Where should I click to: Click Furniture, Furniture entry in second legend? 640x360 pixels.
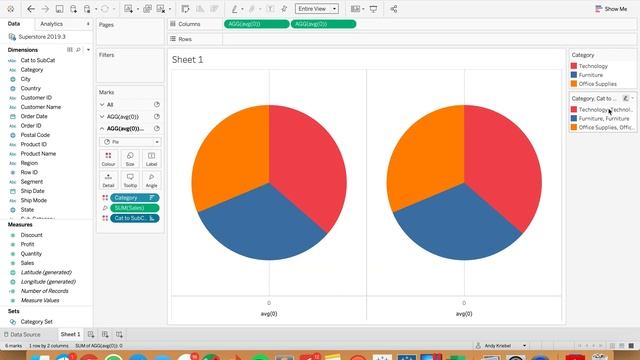tap(604, 119)
